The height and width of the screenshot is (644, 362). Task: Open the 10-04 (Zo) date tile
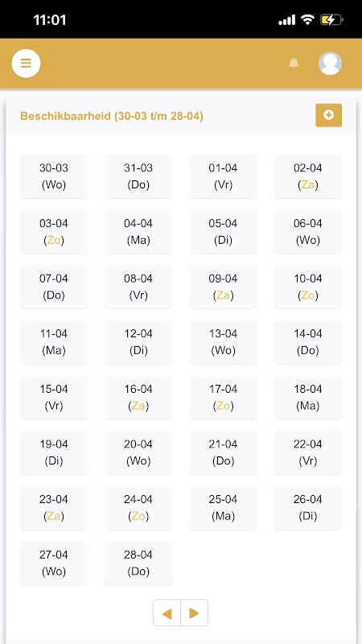click(308, 287)
